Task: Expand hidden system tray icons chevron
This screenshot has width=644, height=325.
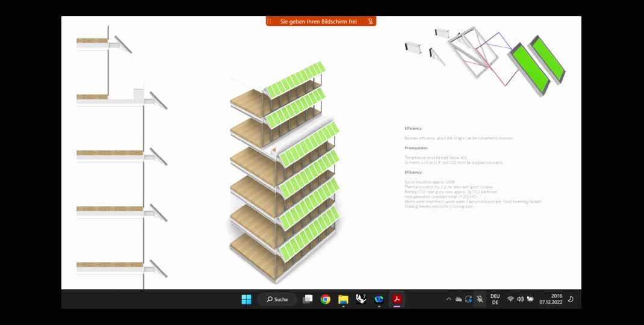Action: click(x=448, y=299)
